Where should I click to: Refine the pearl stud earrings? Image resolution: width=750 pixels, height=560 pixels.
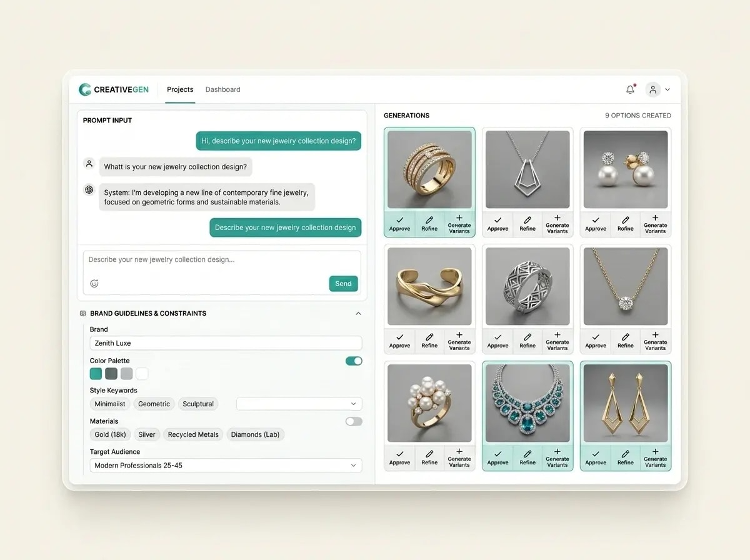626,224
